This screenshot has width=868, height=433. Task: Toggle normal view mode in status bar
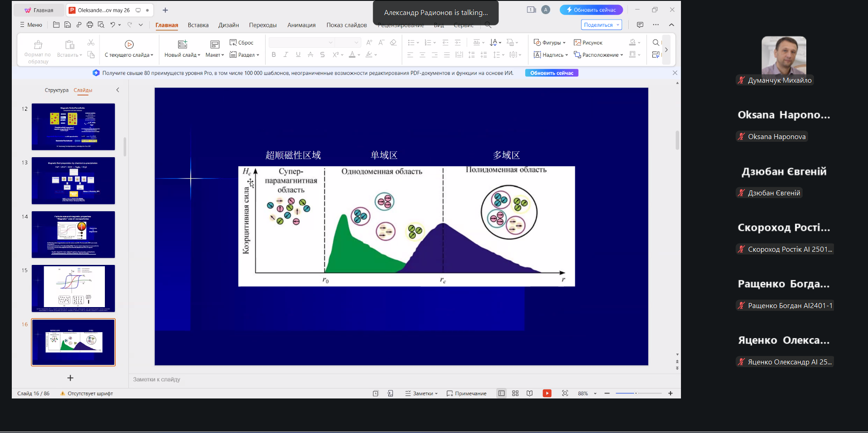pyautogui.click(x=501, y=393)
